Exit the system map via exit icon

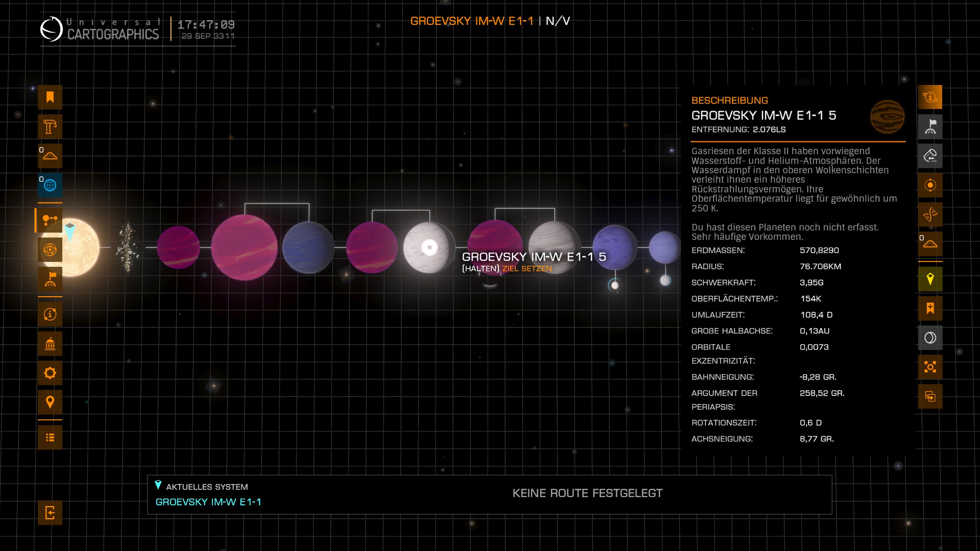pyautogui.click(x=50, y=512)
